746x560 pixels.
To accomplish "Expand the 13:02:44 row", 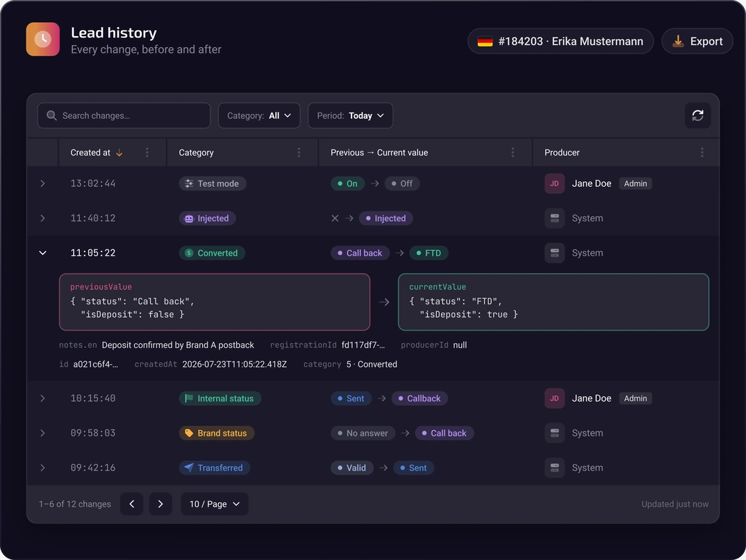I will [x=43, y=183].
